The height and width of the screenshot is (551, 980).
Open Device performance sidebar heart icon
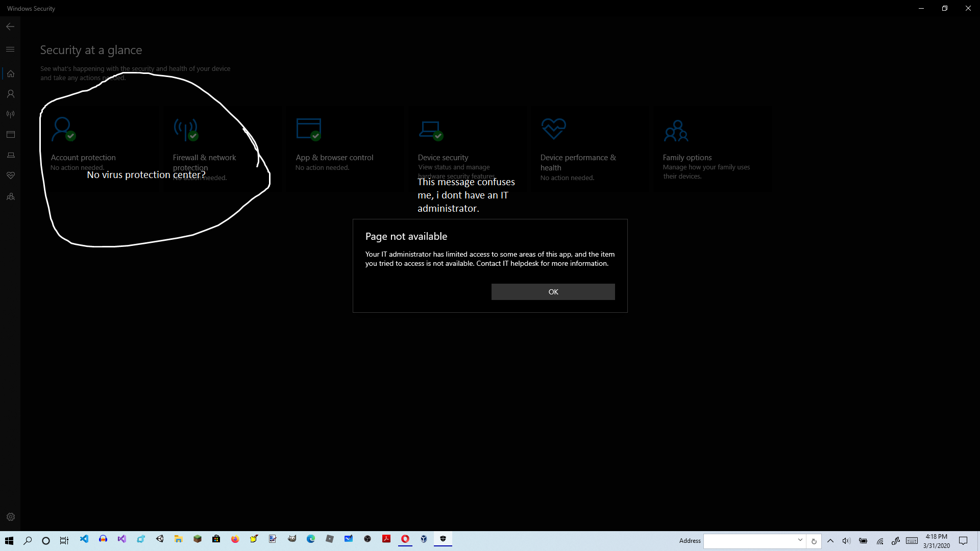click(x=10, y=176)
